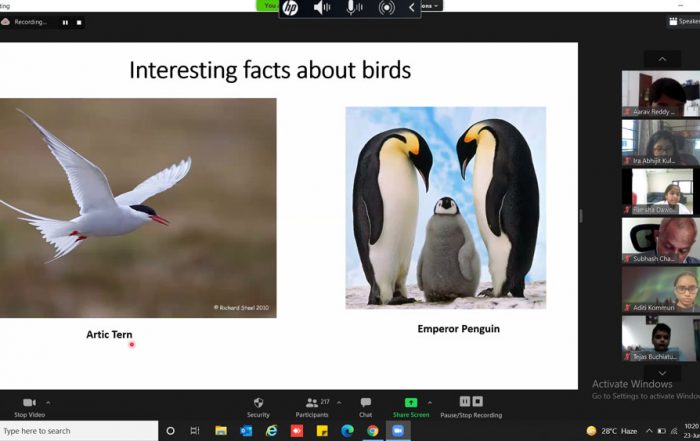
Task: Click the Stop Video camera button
Action: pos(29,408)
